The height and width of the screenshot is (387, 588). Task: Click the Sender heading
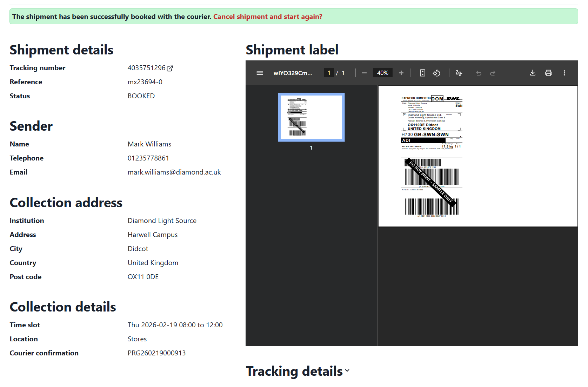click(31, 126)
